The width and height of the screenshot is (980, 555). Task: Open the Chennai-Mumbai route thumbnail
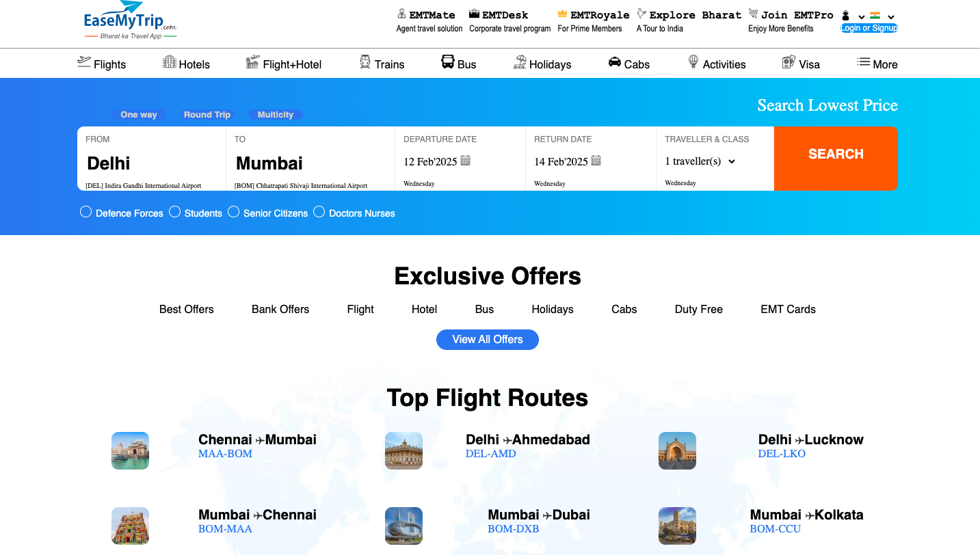130,450
